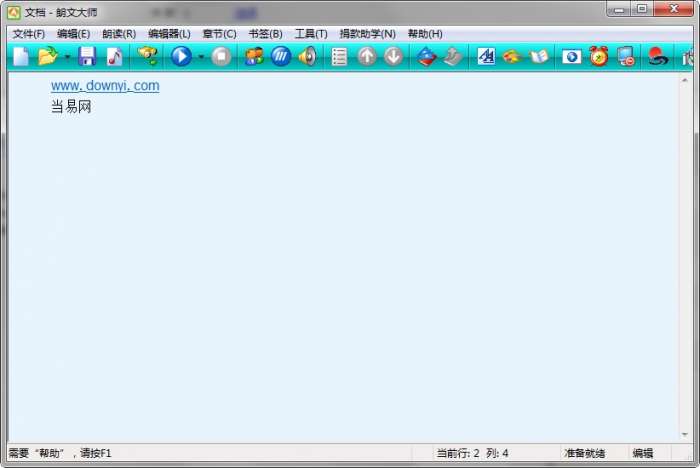Click the yellow speech-question icon
The image size is (700, 468).
(148, 56)
